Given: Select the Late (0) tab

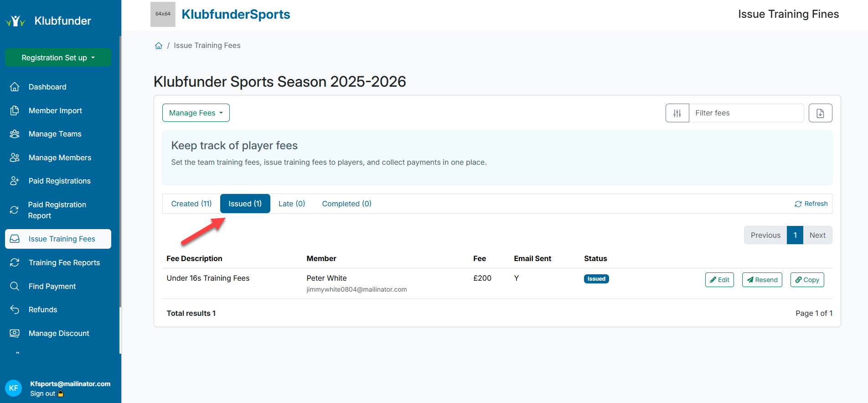Looking at the screenshot, I should tap(291, 204).
